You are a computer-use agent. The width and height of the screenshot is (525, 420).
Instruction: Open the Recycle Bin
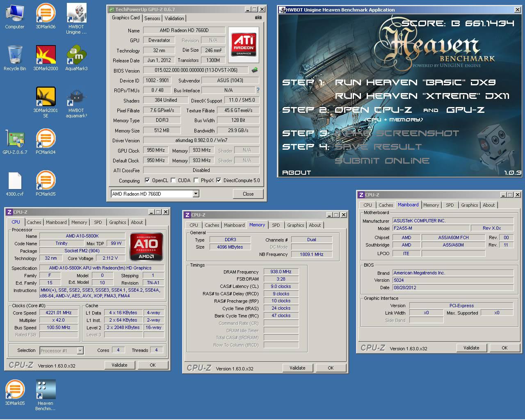15,58
